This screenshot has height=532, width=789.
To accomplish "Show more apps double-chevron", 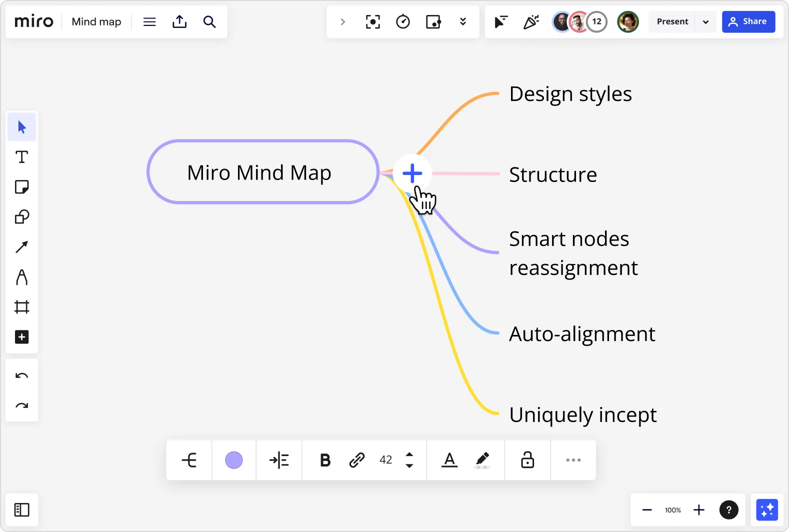I will click(x=463, y=21).
